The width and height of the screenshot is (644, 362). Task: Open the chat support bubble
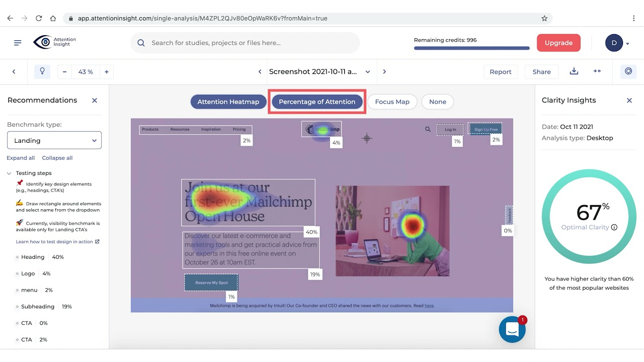[x=512, y=329]
